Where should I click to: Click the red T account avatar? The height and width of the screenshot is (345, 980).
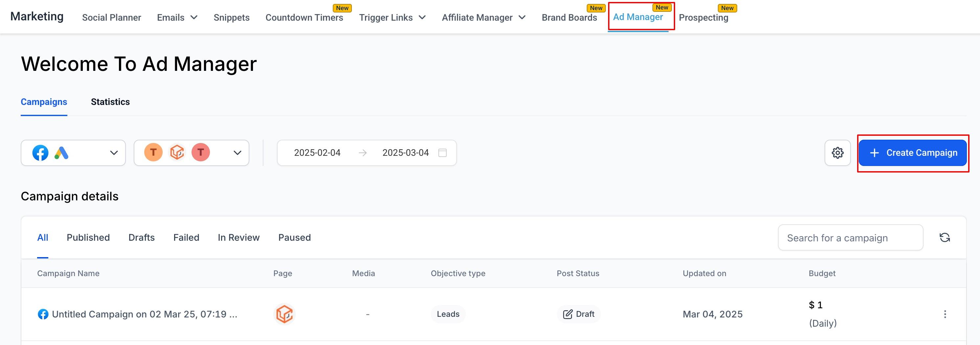pyautogui.click(x=200, y=152)
